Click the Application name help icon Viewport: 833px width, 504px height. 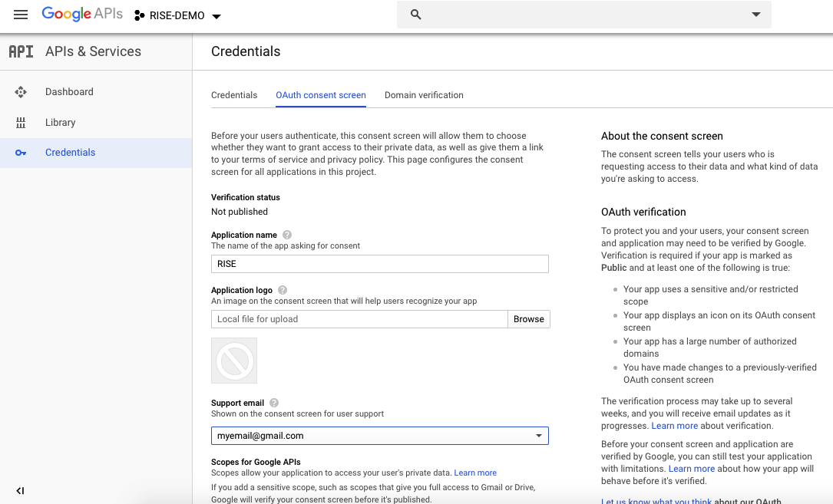pyautogui.click(x=287, y=235)
